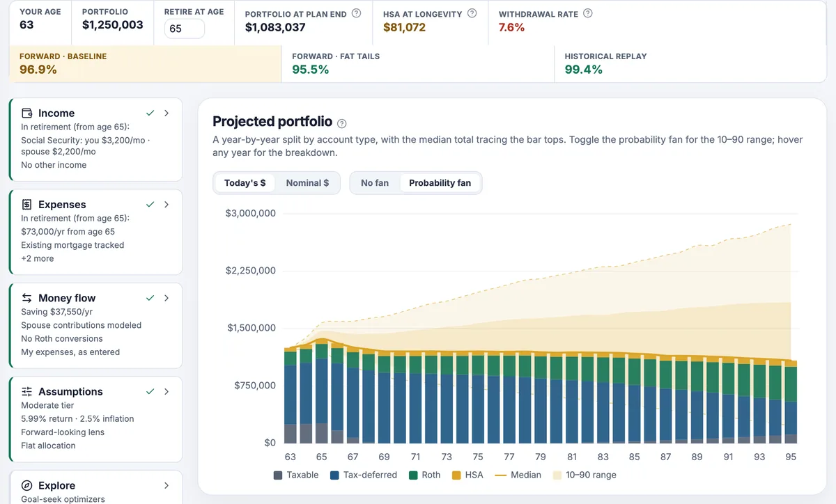
Task: Click the Taxable legend swatch
Action: click(x=278, y=475)
